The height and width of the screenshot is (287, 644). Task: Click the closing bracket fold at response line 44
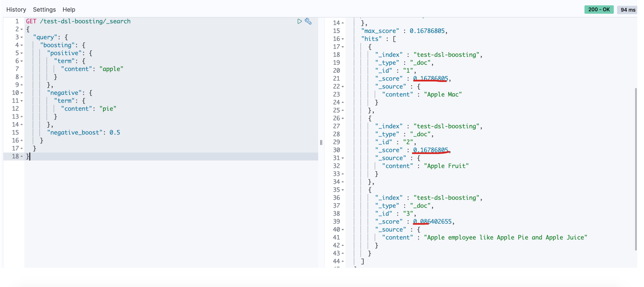[343, 261]
